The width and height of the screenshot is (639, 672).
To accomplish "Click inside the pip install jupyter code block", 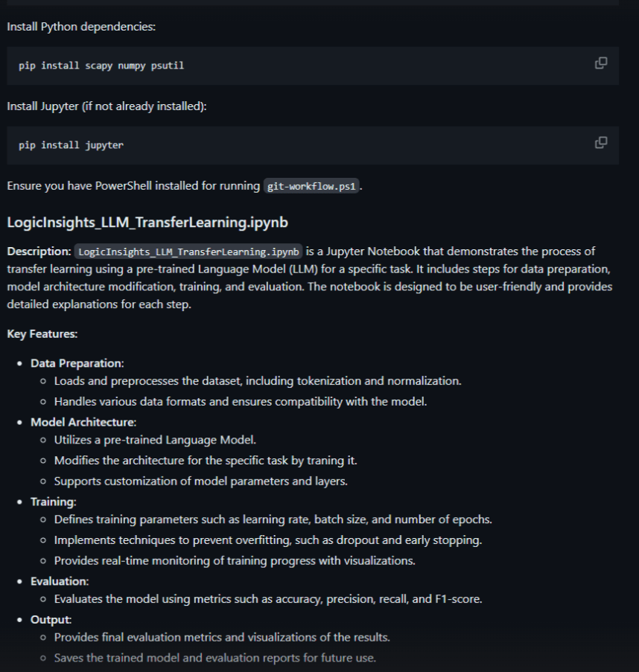I will [313, 145].
